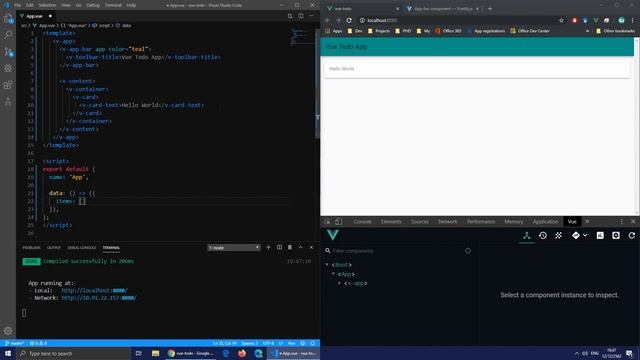Open the Vuex history icon in Vue devtools
640x360 pixels.
pos(542,236)
